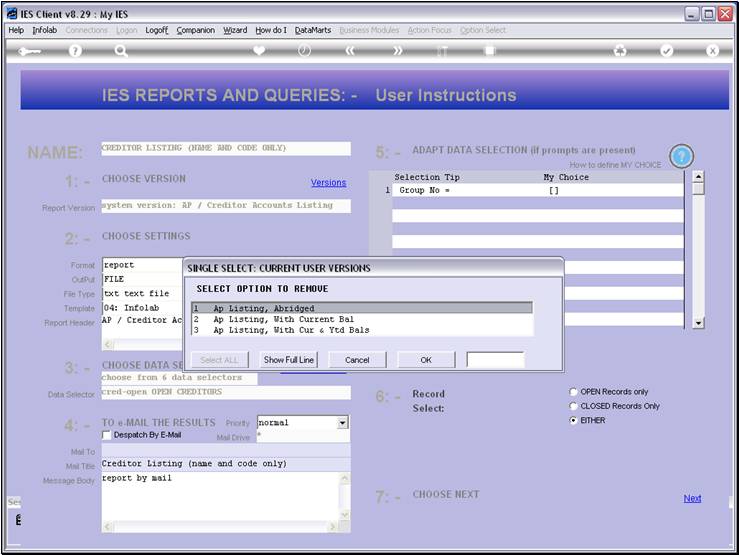The image size is (739, 555).
Task: Open the question mark help icon in the toolbar
Action: (x=75, y=51)
